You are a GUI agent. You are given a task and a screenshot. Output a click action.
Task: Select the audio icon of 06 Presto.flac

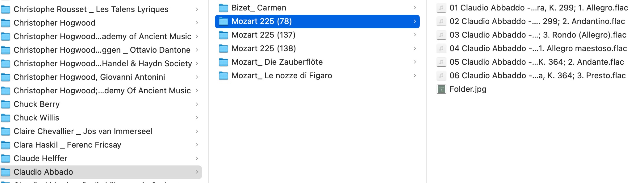[x=441, y=75]
